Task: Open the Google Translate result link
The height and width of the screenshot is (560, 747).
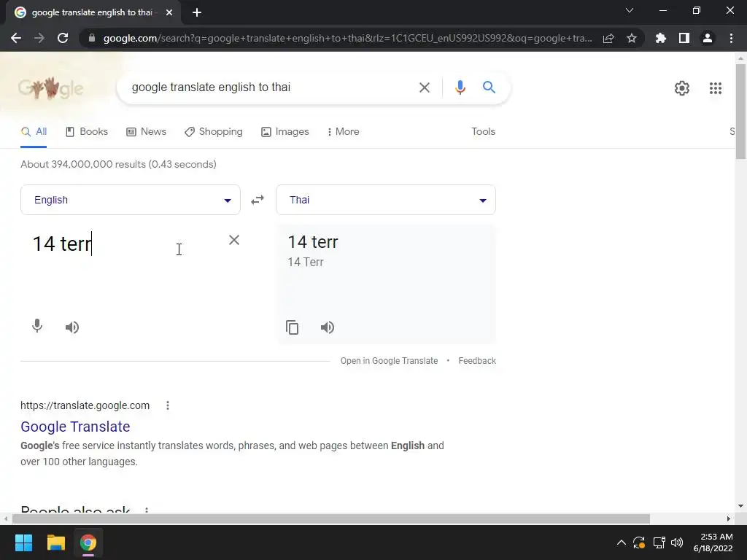Action: pos(75,427)
